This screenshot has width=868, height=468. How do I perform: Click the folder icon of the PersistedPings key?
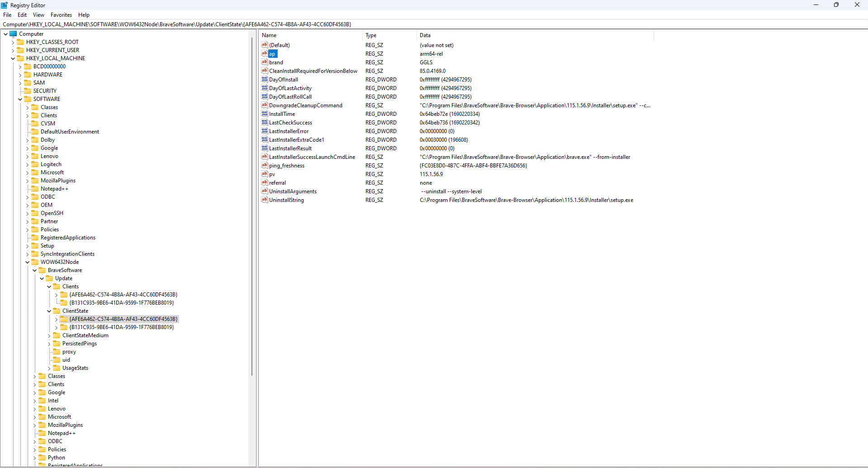tap(57, 344)
